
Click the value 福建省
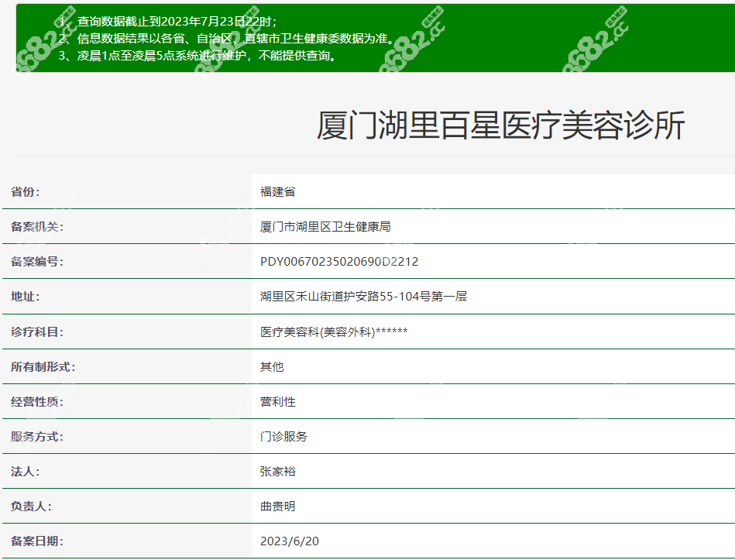[x=277, y=191]
